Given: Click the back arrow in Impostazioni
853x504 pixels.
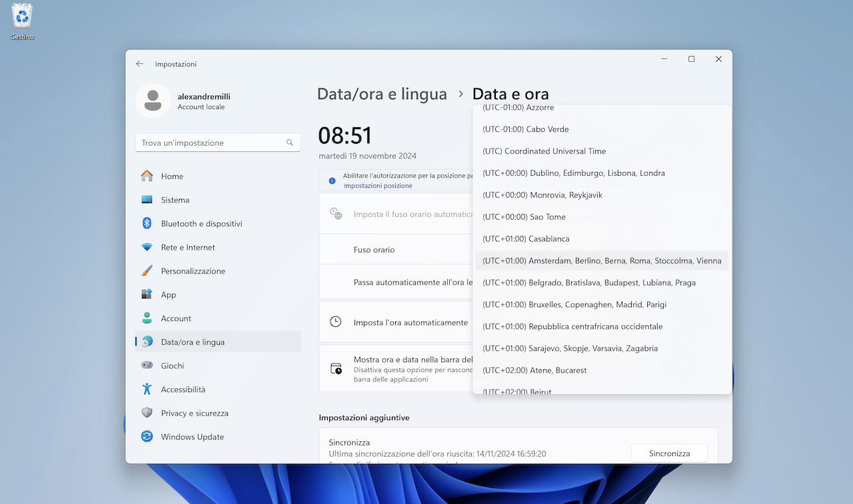Looking at the screenshot, I should click(x=140, y=64).
